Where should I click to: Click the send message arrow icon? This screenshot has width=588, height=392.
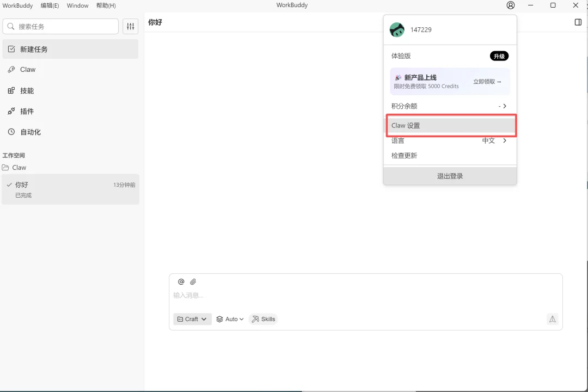pyautogui.click(x=552, y=319)
